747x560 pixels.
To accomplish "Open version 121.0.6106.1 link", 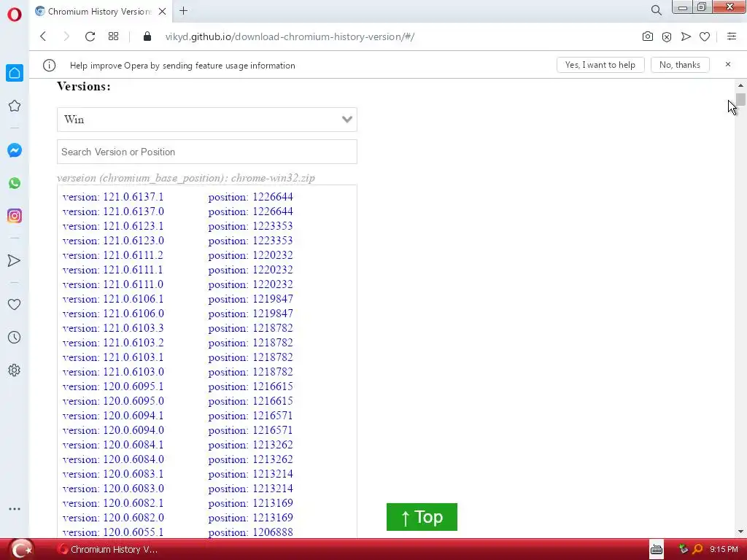I will (x=113, y=298).
